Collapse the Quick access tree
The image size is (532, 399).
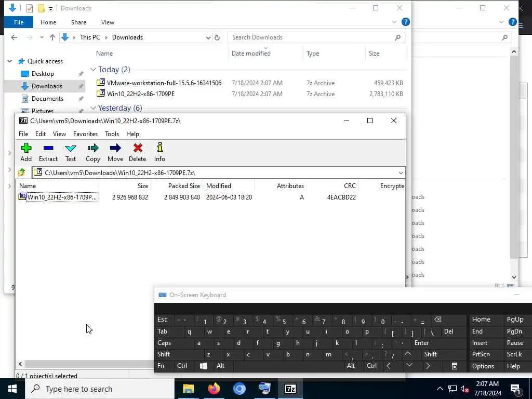click(x=10, y=61)
